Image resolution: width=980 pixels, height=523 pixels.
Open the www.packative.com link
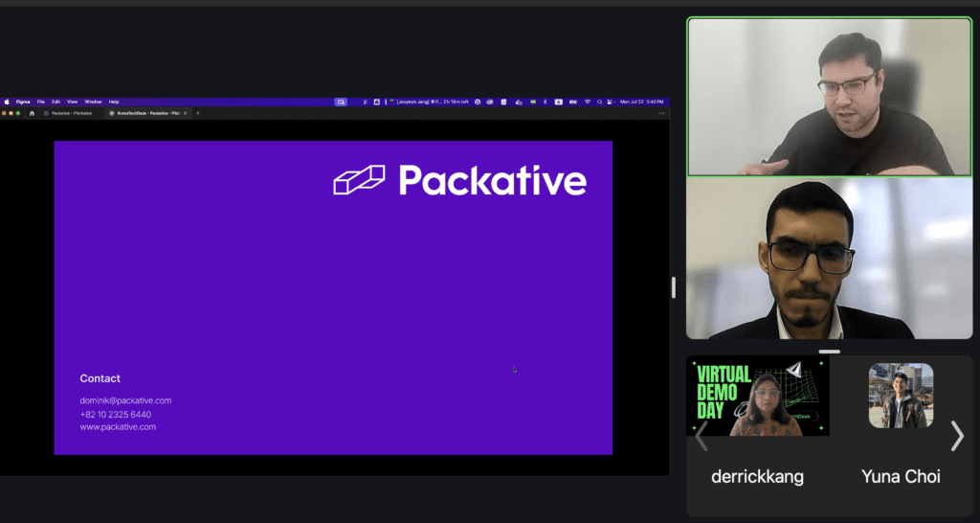point(118,427)
